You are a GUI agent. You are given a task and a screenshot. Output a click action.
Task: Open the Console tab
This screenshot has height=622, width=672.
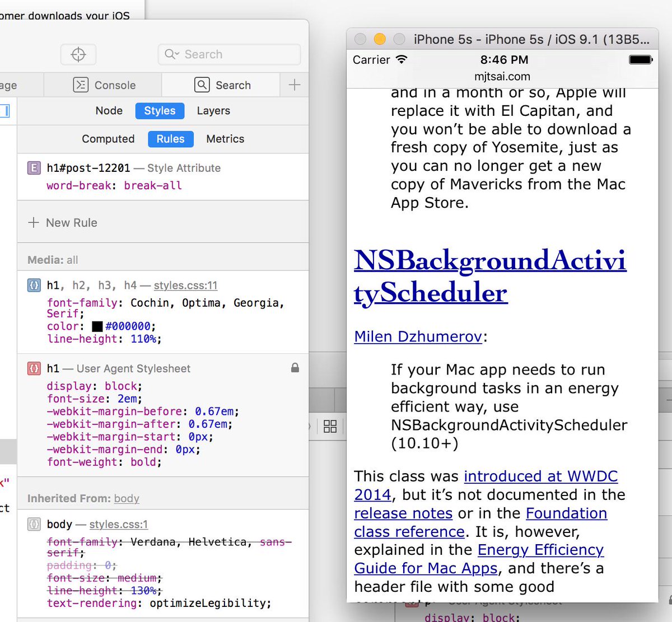click(x=104, y=85)
